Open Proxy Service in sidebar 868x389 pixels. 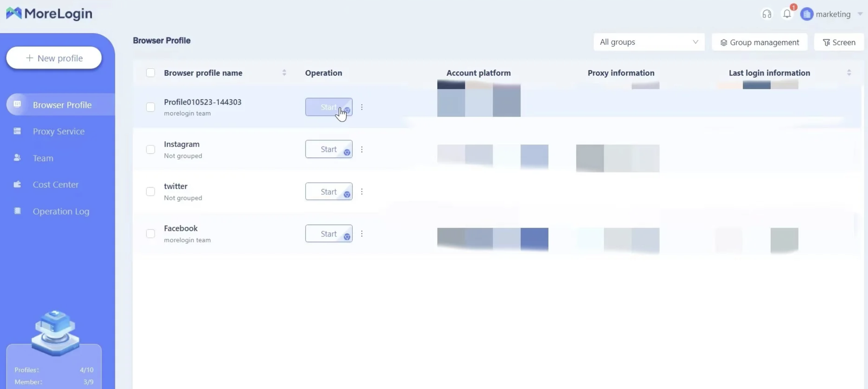pos(59,131)
